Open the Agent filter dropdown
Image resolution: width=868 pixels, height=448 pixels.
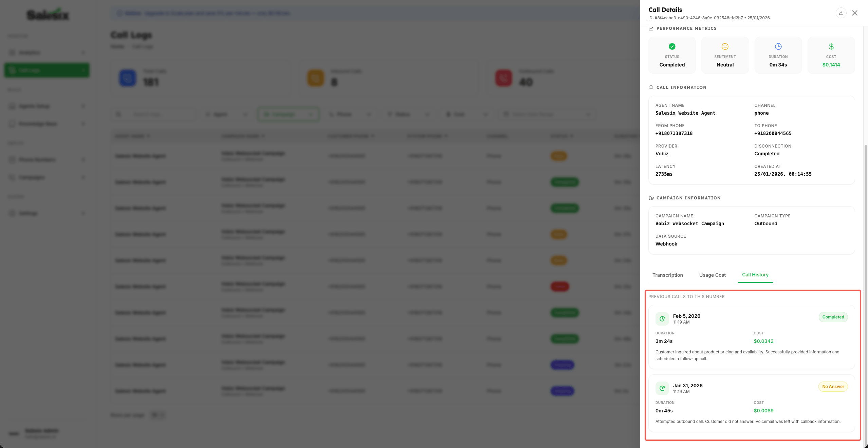(x=226, y=114)
